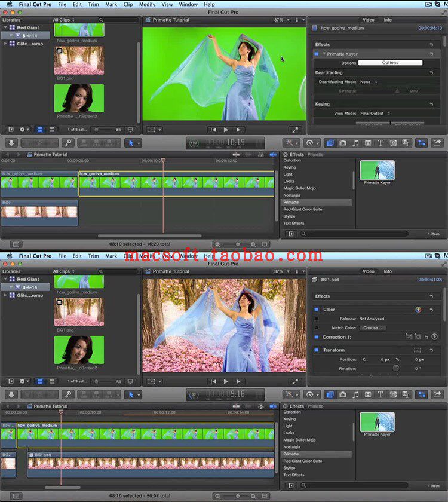448x502 pixels.
Task: Zoom in magnifier on the 16:20 total status bar
Action: (x=253, y=244)
